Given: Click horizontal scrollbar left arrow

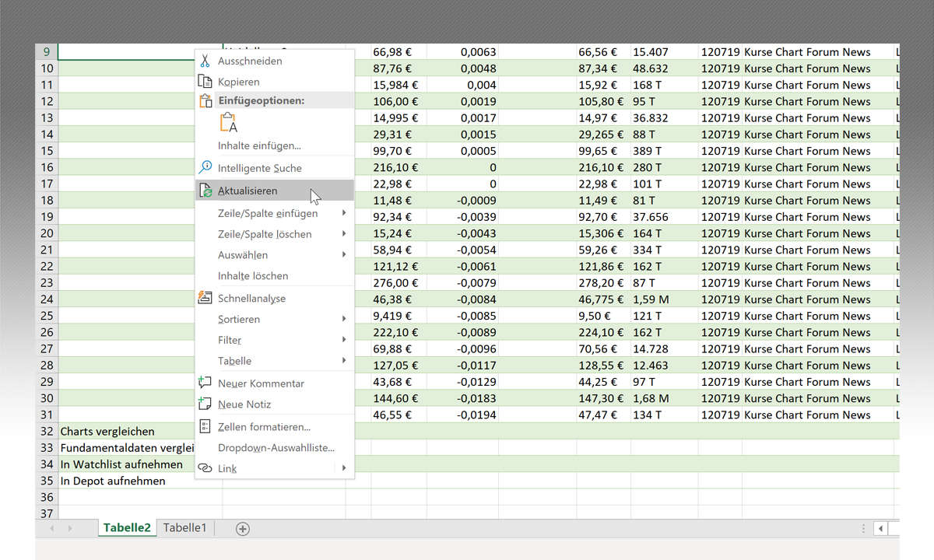Looking at the screenshot, I should click(x=880, y=529).
